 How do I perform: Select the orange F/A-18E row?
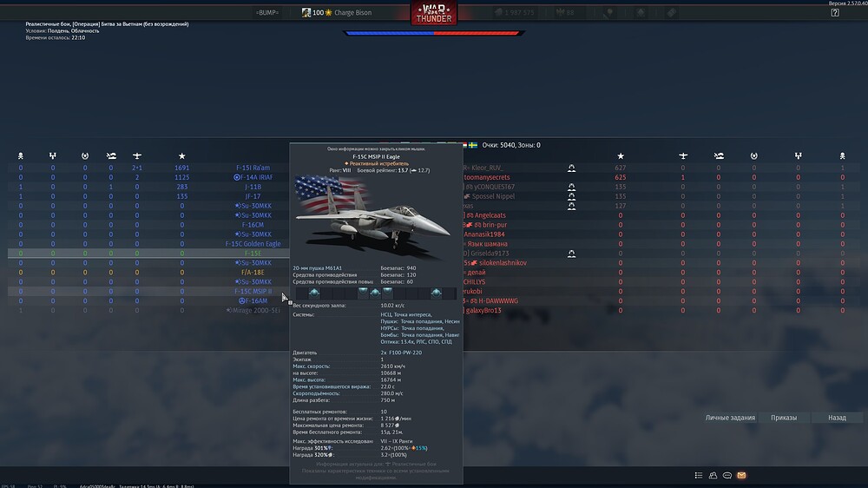click(x=148, y=272)
